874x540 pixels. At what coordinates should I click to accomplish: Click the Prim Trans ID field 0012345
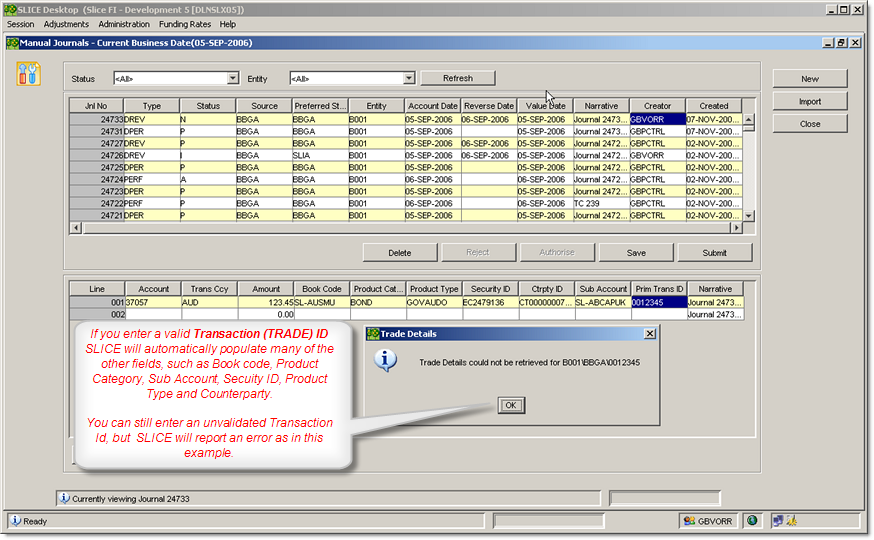point(658,301)
